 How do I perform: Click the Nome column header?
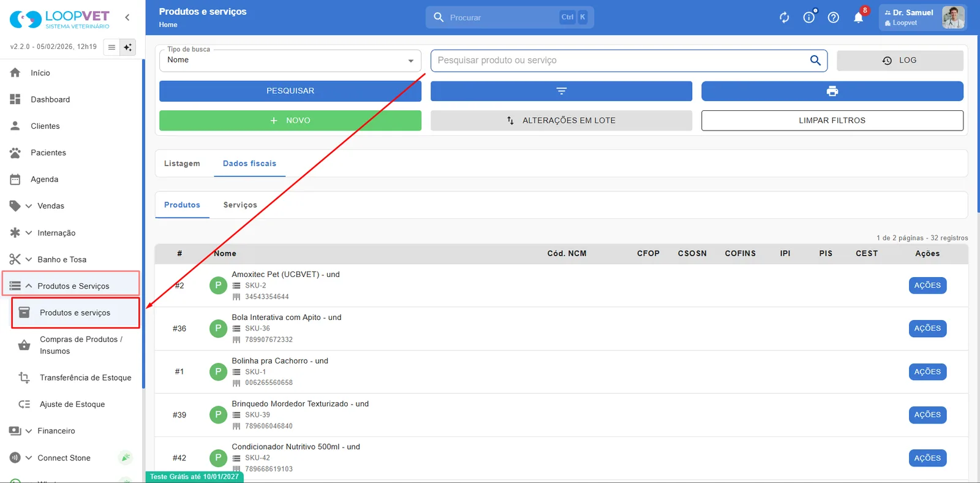pos(225,253)
